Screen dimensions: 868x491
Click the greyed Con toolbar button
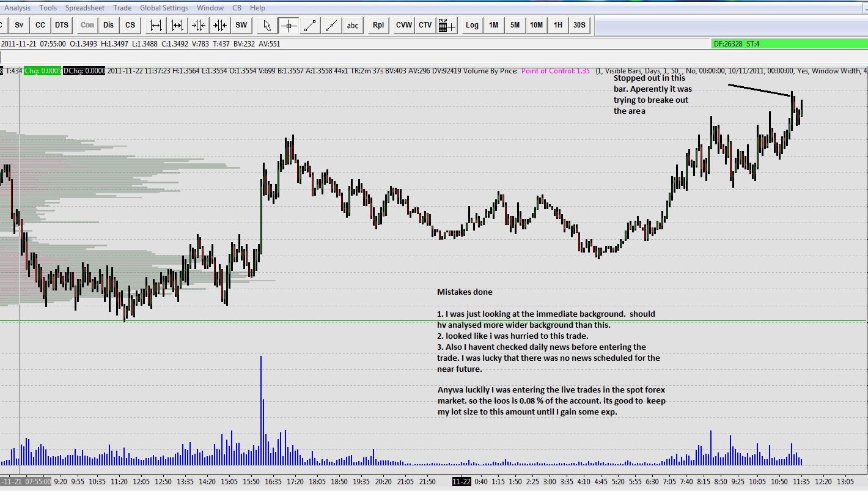pyautogui.click(x=87, y=25)
